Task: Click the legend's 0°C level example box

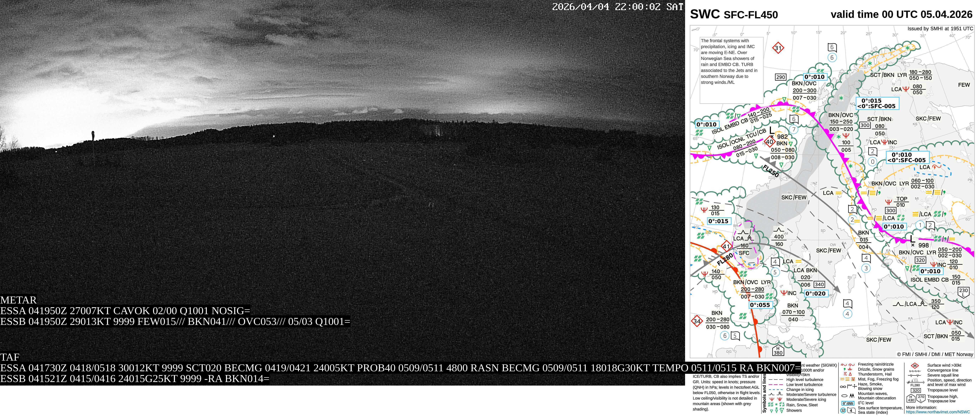Action: [x=848, y=403]
